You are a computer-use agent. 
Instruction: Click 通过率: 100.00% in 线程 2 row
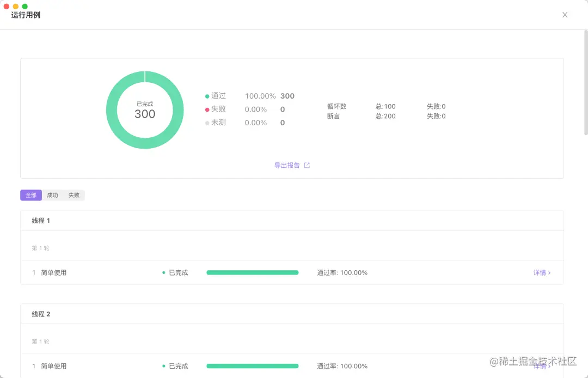(342, 366)
